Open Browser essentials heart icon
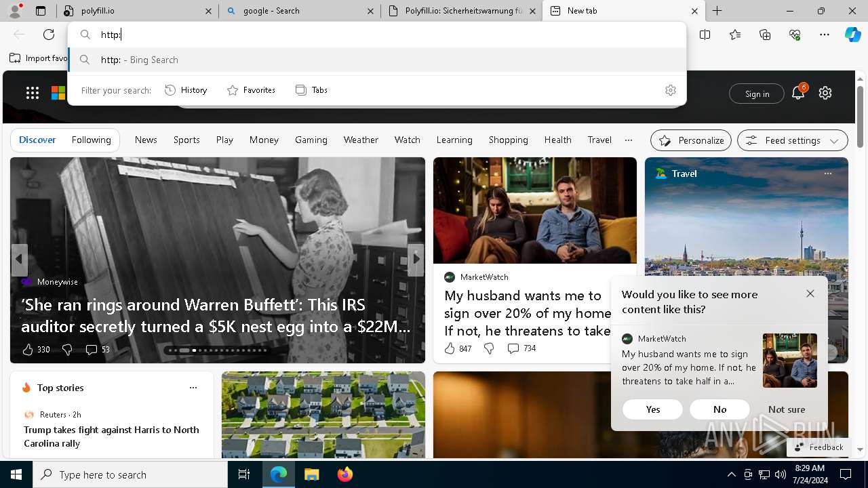 click(795, 35)
